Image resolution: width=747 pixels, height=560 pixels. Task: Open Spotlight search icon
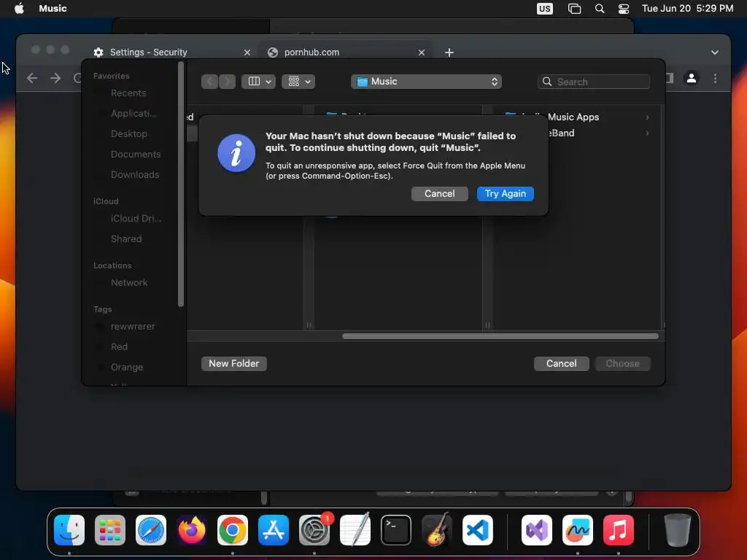pyautogui.click(x=600, y=9)
